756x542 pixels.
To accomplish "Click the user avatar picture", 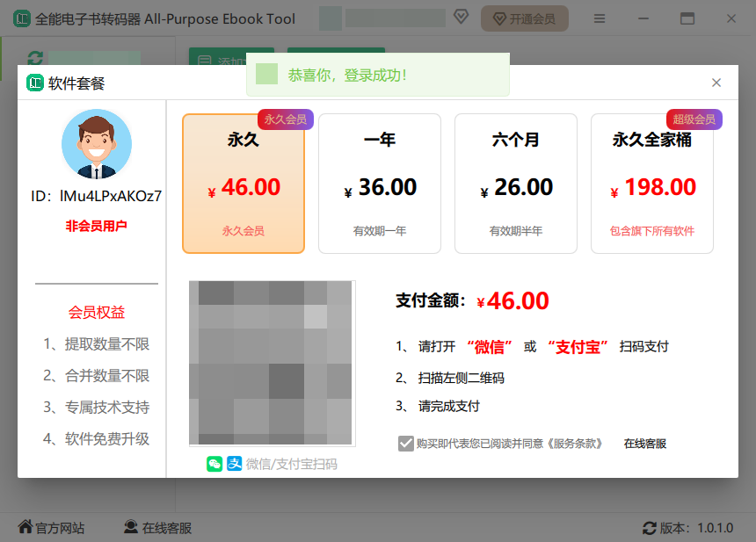I will pyautogui.click(x=97, y=144).
